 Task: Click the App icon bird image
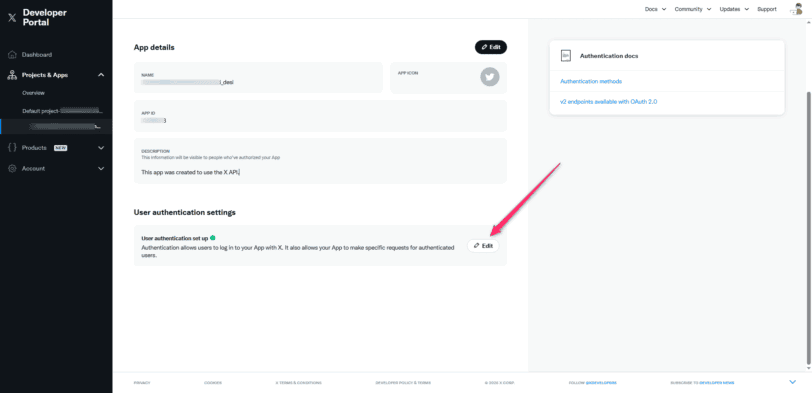489,77
